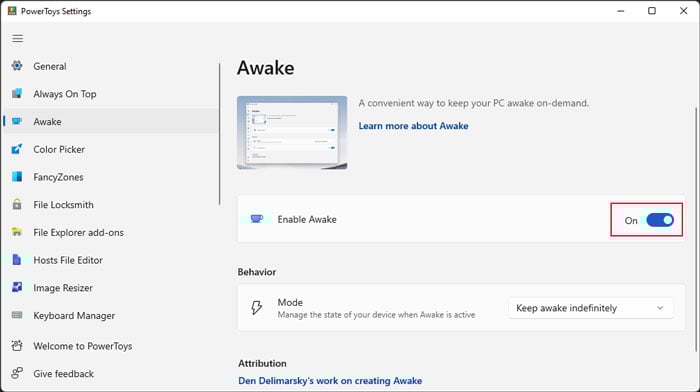Click the File Explorer add-ons icon
Image resolution: width=700 pixels, height=392 pixels.
point(17,232)
